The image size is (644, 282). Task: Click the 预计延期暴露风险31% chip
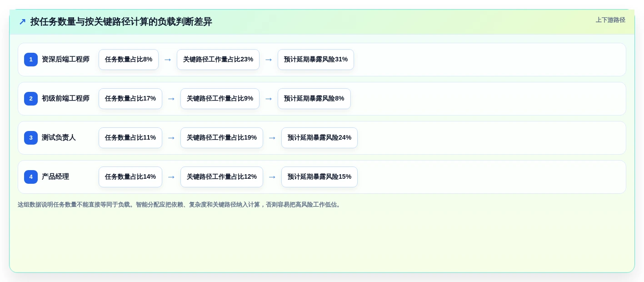click(316, 60)
